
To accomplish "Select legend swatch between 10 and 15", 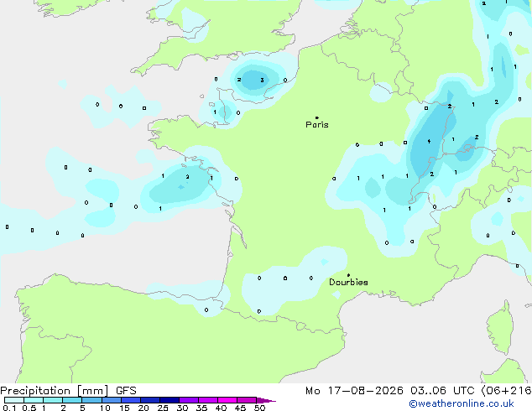I will click(x=112, y=400).
